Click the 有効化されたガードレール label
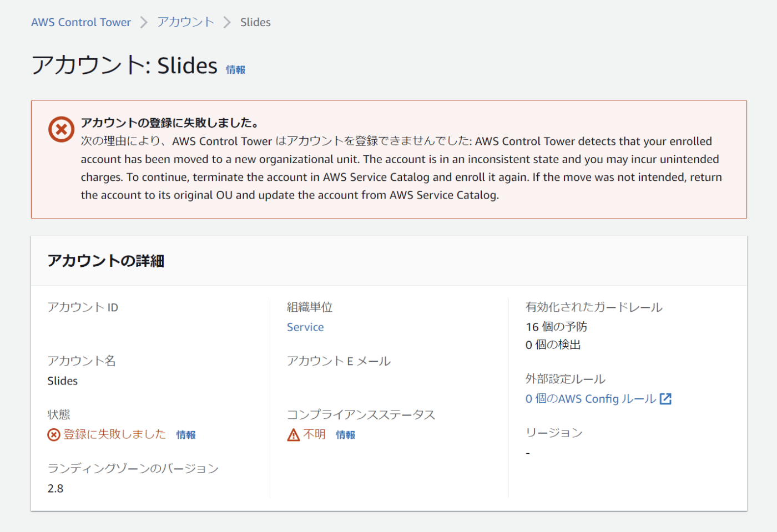 [x=594, y=307]
